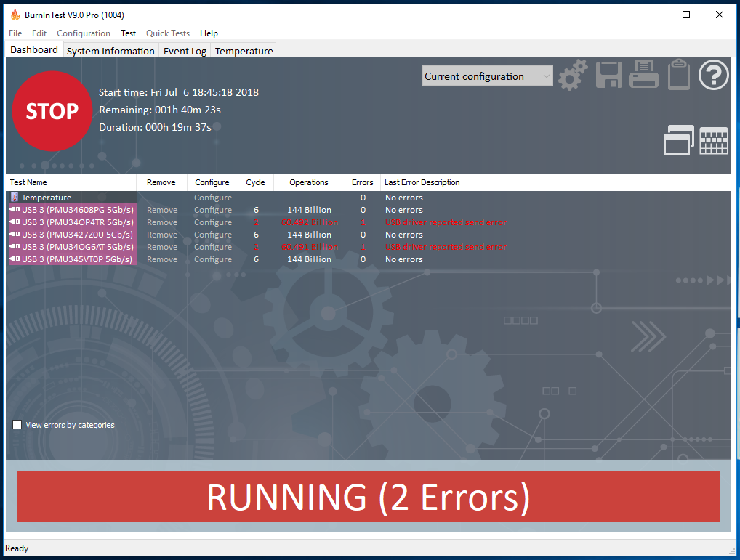Remove the PMU3427Z0U USB test

162,235
